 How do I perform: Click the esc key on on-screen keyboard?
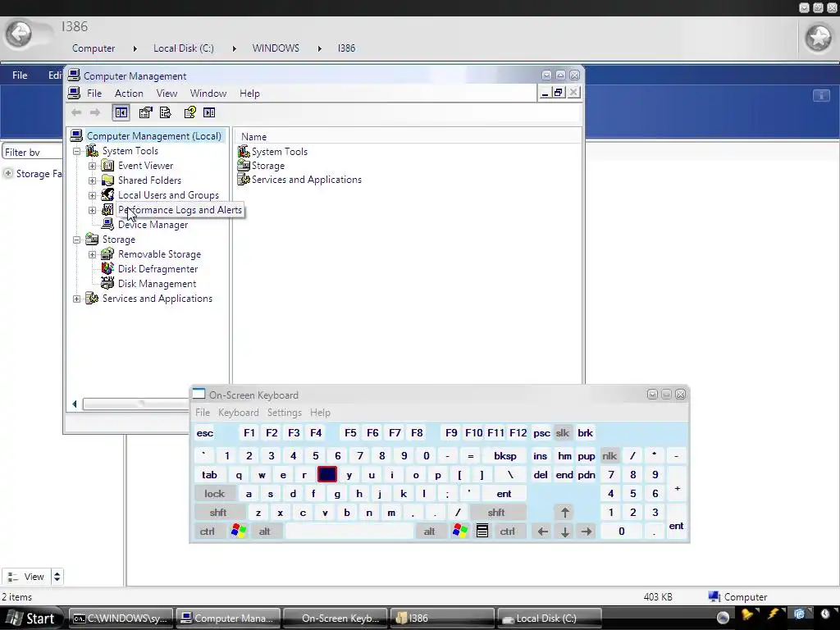pos(204,433)
